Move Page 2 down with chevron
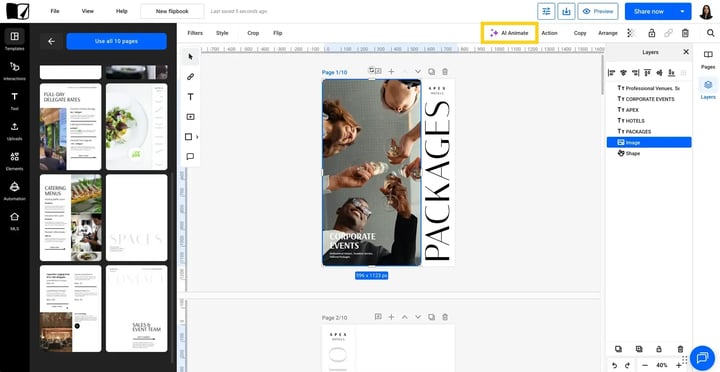720x372 pixels. (418, 317)
